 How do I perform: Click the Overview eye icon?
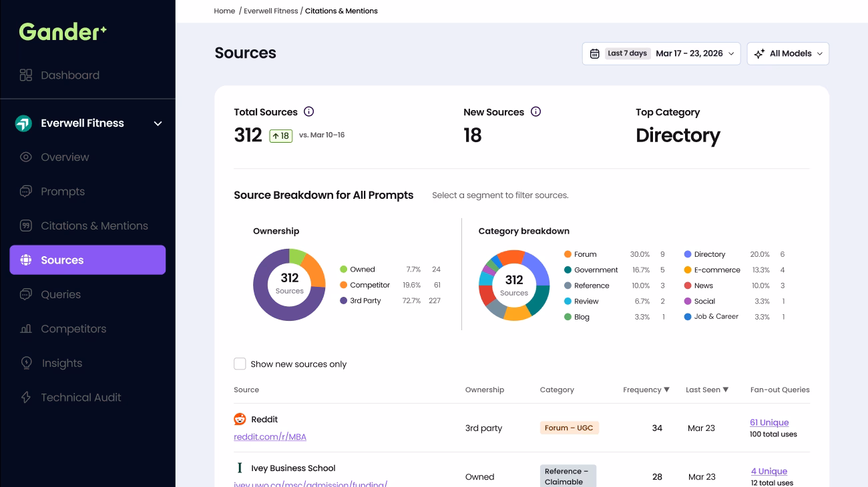point(26,157)
